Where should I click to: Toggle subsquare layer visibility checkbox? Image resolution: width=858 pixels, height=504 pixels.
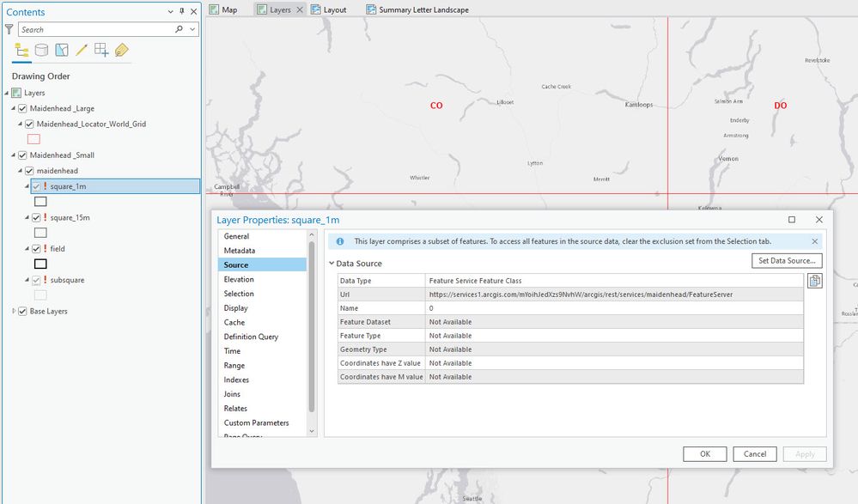(36, 280)
